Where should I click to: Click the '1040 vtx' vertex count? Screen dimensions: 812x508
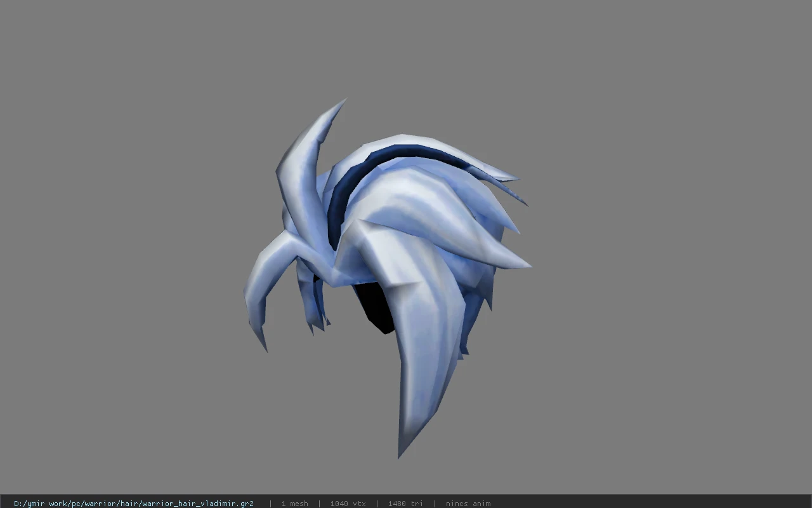348,504
